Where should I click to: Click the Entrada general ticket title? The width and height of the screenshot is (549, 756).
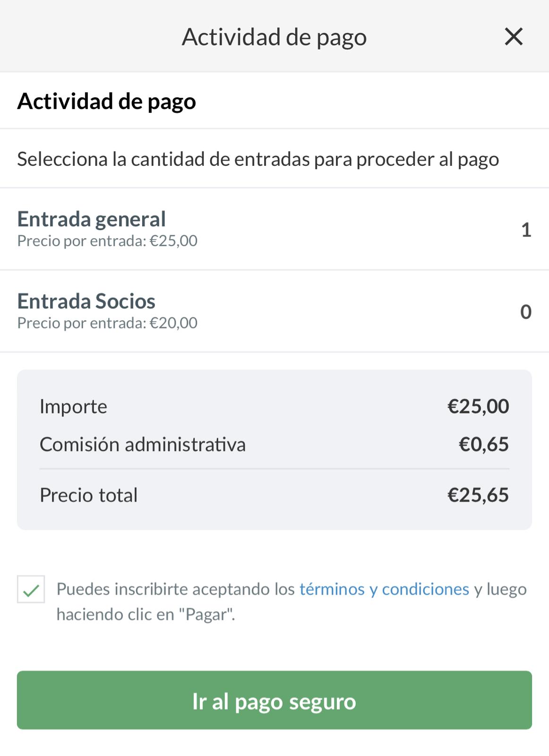click(x=91, y=219)
